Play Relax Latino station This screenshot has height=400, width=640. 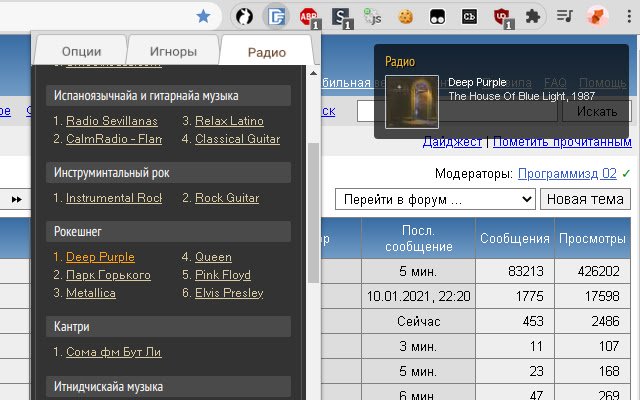(229, 121)
